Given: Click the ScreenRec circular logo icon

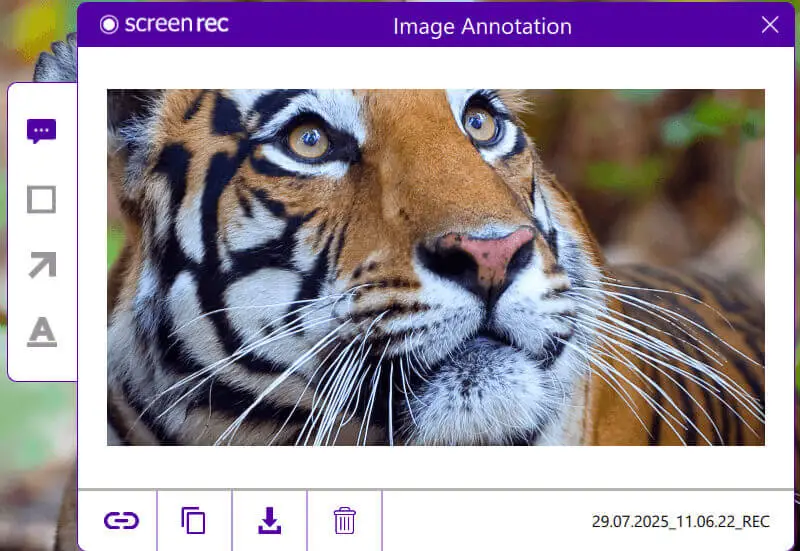Looking at the screenshot, I should pos(110,25).
